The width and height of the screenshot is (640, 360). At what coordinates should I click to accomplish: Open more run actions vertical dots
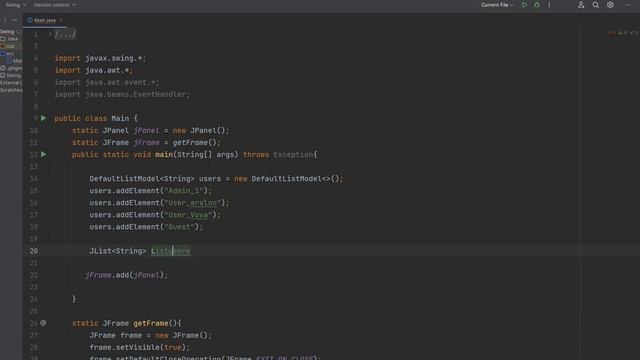(x=549, y=5)
